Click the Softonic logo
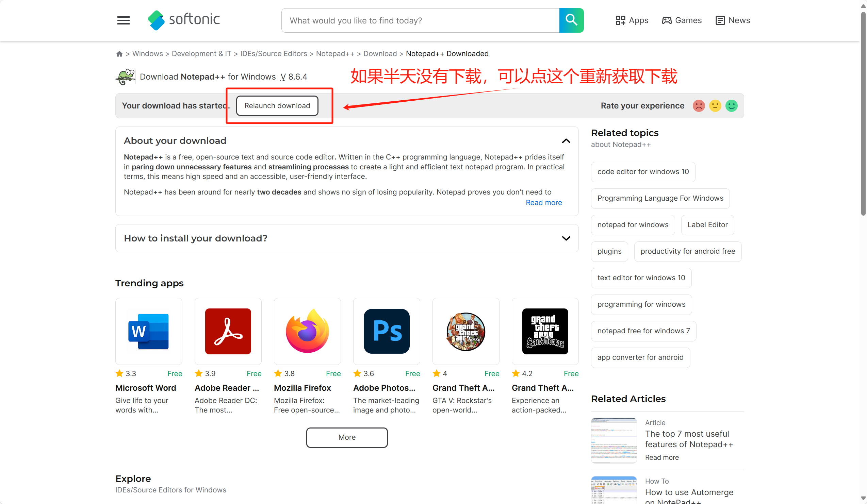Image resolution: width=867 pixels, height=504 pixels. tap(184, 20)
